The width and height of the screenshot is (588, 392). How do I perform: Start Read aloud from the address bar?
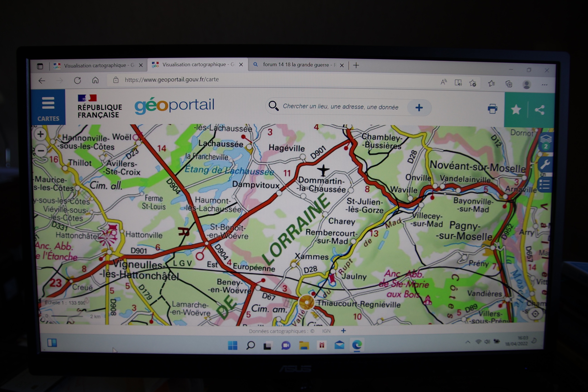tap(443, 82)
